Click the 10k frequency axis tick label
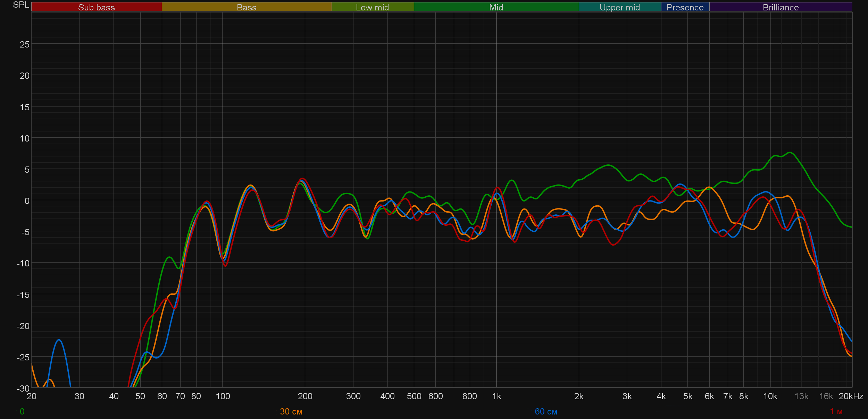The image size is (868, 419). click(770, 396)
